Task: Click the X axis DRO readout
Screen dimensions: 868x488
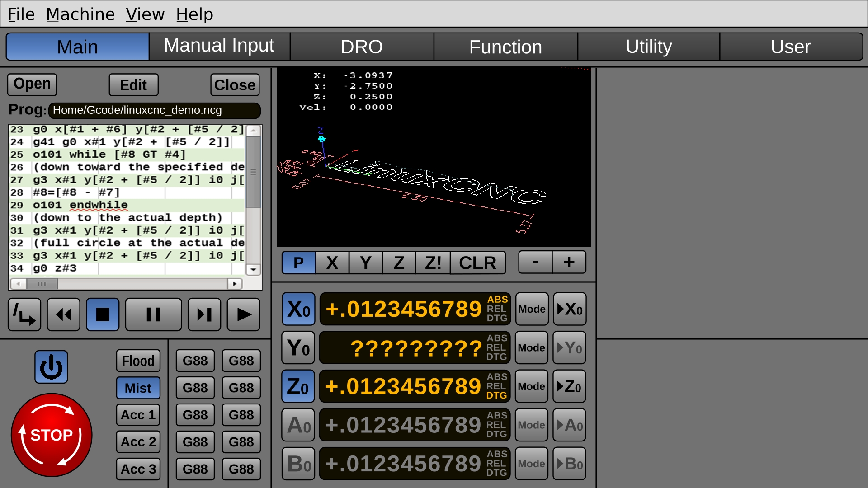Action: [415, 309]
